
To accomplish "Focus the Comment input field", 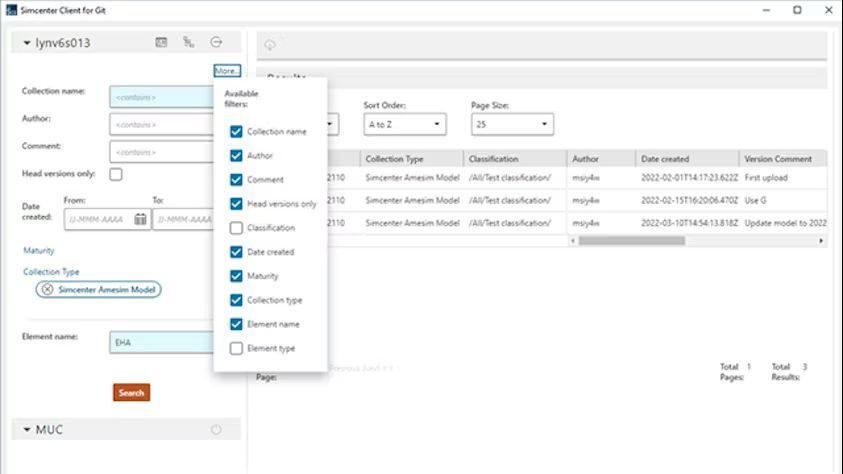I will click(161, 152).
